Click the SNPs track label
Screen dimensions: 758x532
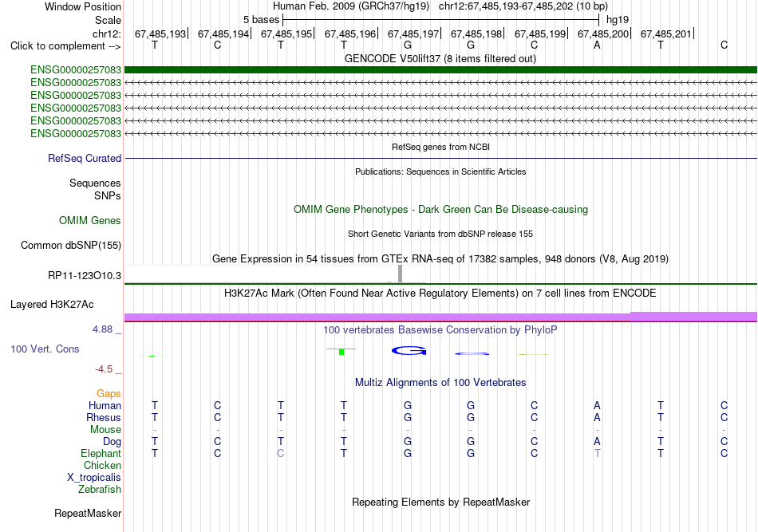click(x=108, y=195)
